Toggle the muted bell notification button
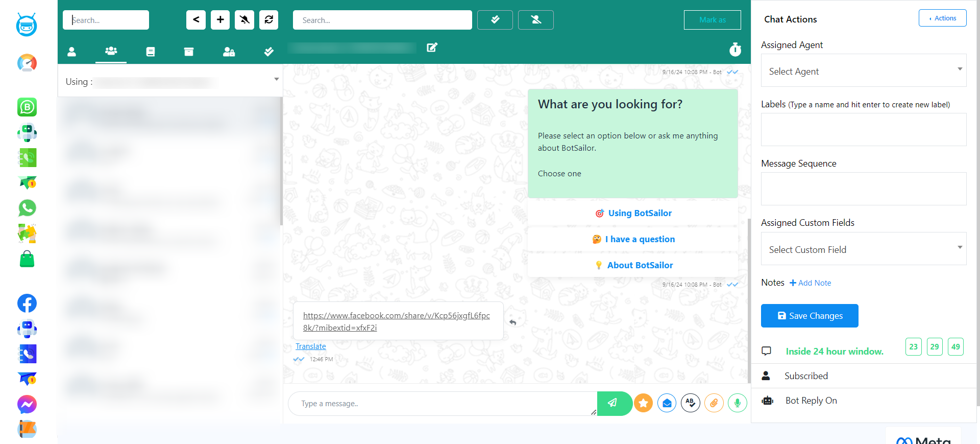 [x=244, y=20]
